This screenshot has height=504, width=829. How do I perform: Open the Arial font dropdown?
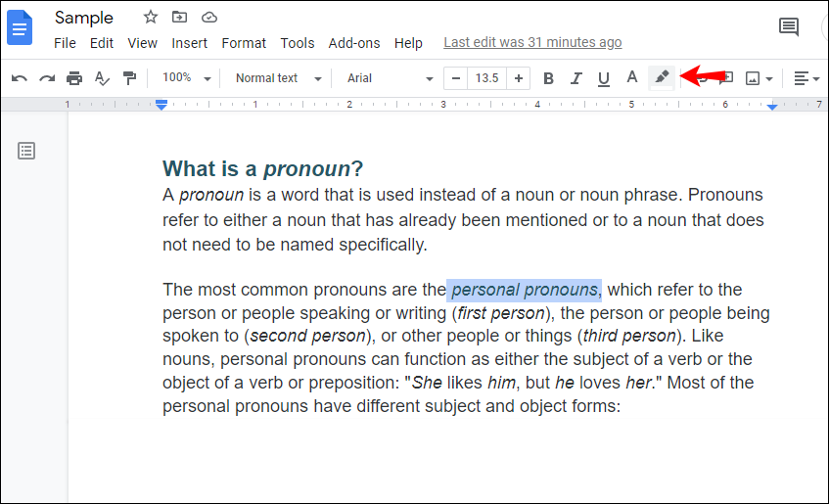[391, 78]
